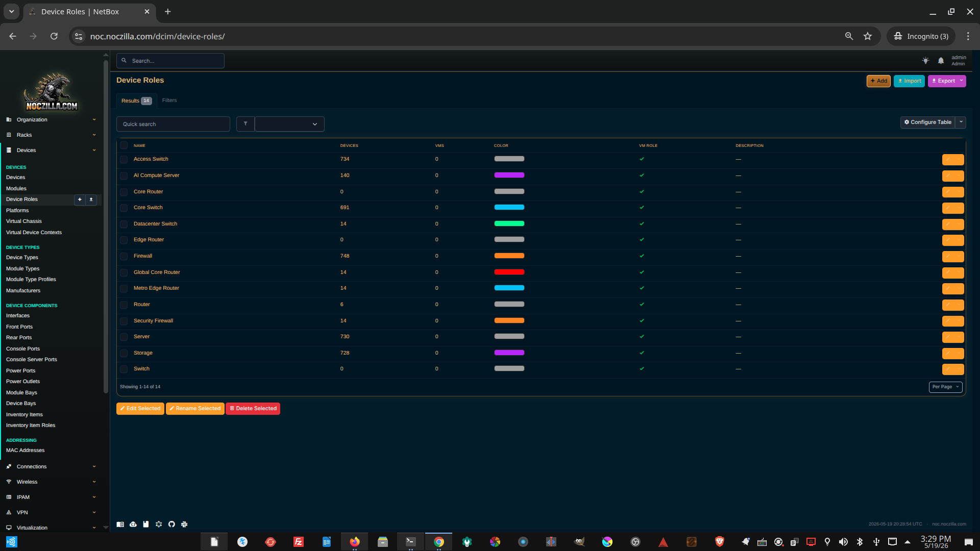Screen dimensions: 980x551
Task: Check the Datacenter Switch row checkbox
Action: pyautogui.click(x=124, y=224)
